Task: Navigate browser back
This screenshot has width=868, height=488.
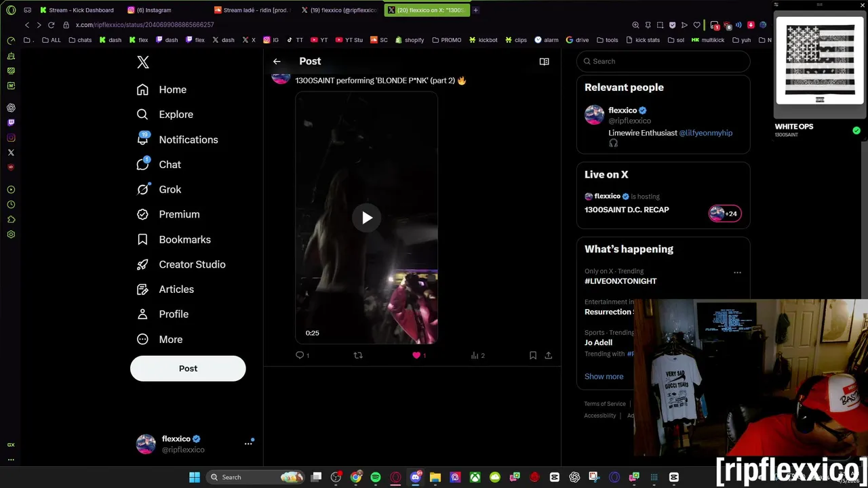Action: click(x=27, y=25)
